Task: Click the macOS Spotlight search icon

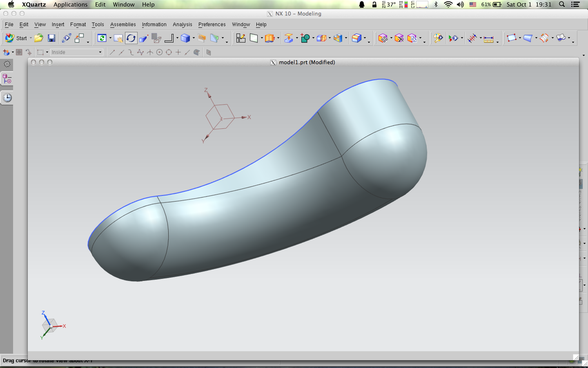Action: click(562, 4)
